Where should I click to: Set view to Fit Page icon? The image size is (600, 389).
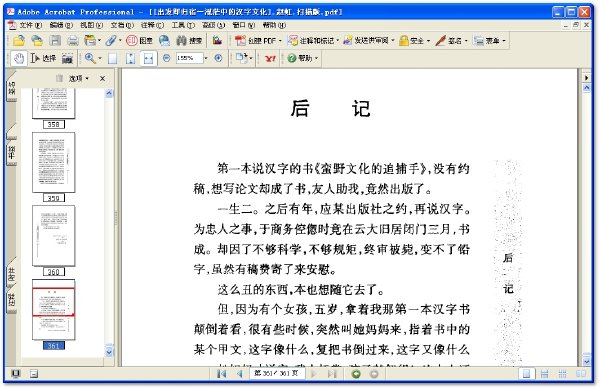[x=130, y=58]
